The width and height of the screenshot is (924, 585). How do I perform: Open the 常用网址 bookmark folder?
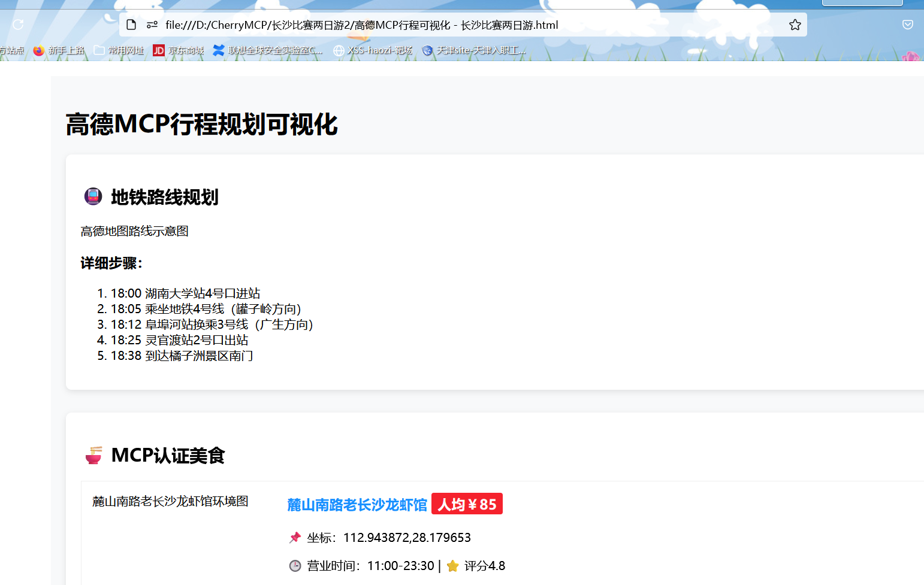click(x=119, y=50)
